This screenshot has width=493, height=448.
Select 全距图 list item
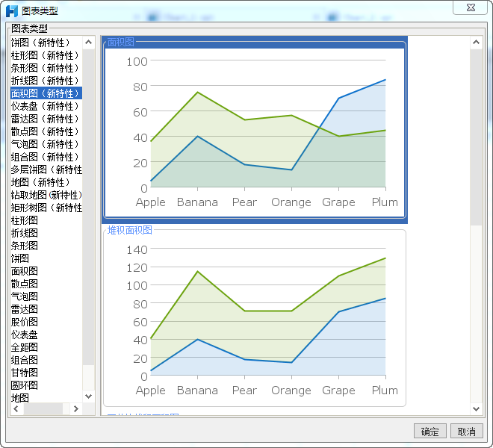(x=46, y=347)
